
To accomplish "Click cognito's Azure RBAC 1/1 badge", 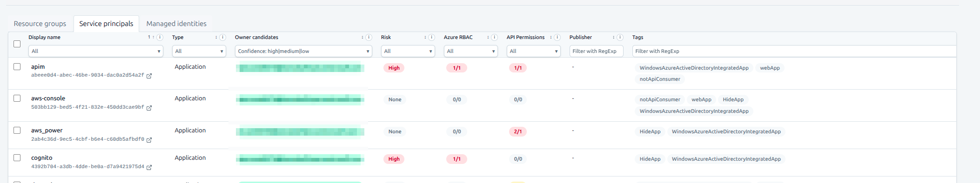I will point(457,159).
